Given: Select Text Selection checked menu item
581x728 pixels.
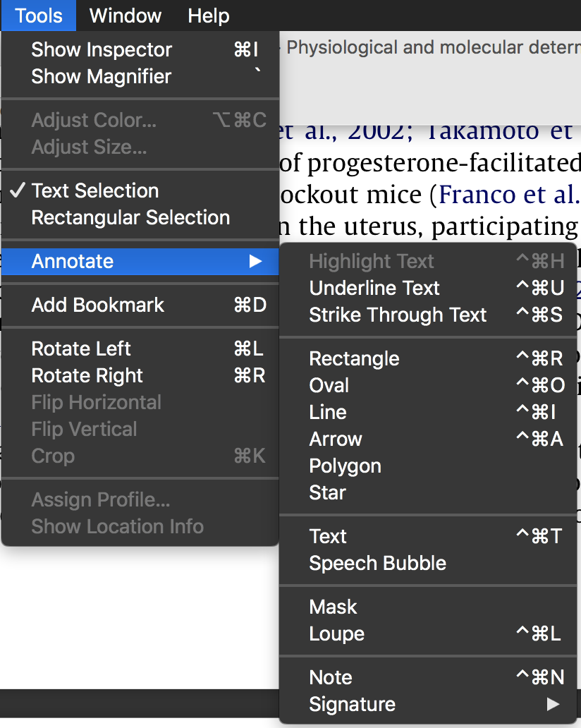Looking at the screenshot, I should tap(95, 190).
